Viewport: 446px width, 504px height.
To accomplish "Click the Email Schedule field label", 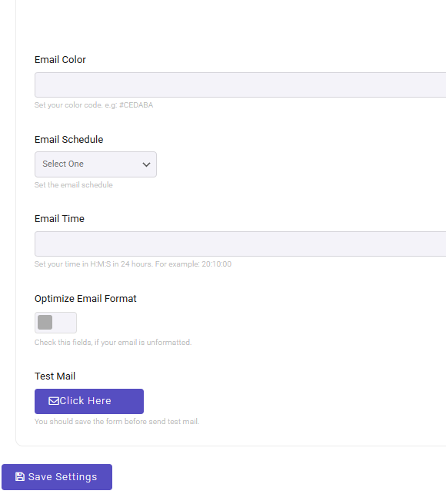I will coord(69,140).
